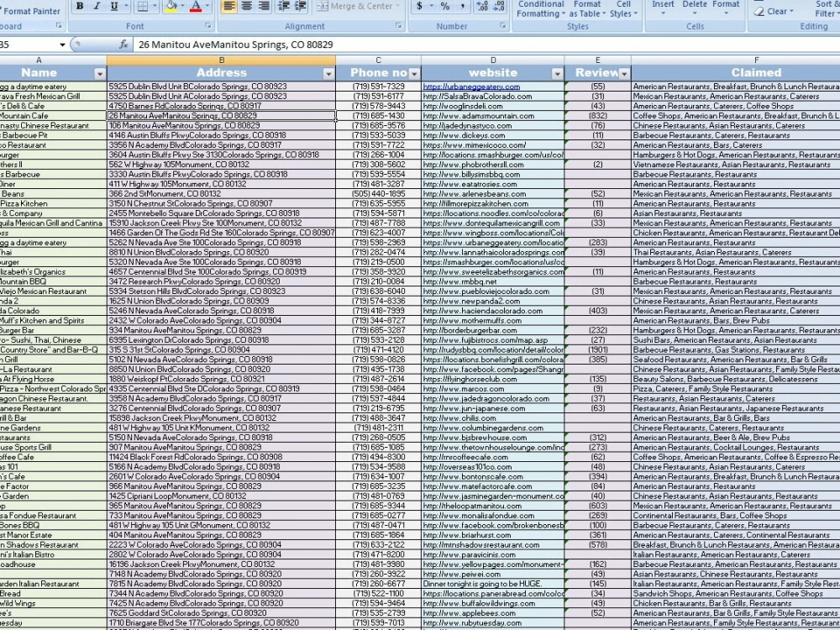This screenshot has height=630, width=840.
Task: Click the decrease indent icon
Action: tap(284, 7)
